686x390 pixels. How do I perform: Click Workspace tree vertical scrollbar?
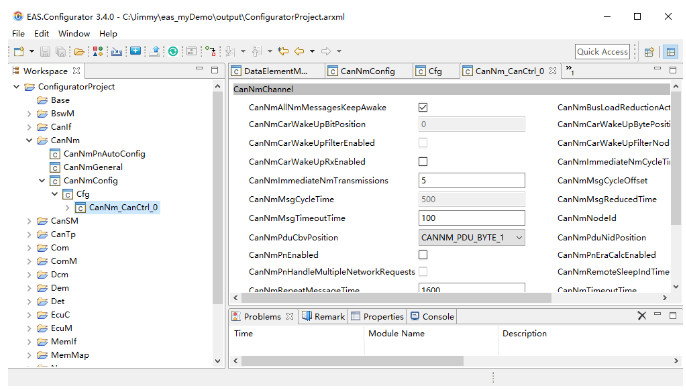(x=217, y=198)
